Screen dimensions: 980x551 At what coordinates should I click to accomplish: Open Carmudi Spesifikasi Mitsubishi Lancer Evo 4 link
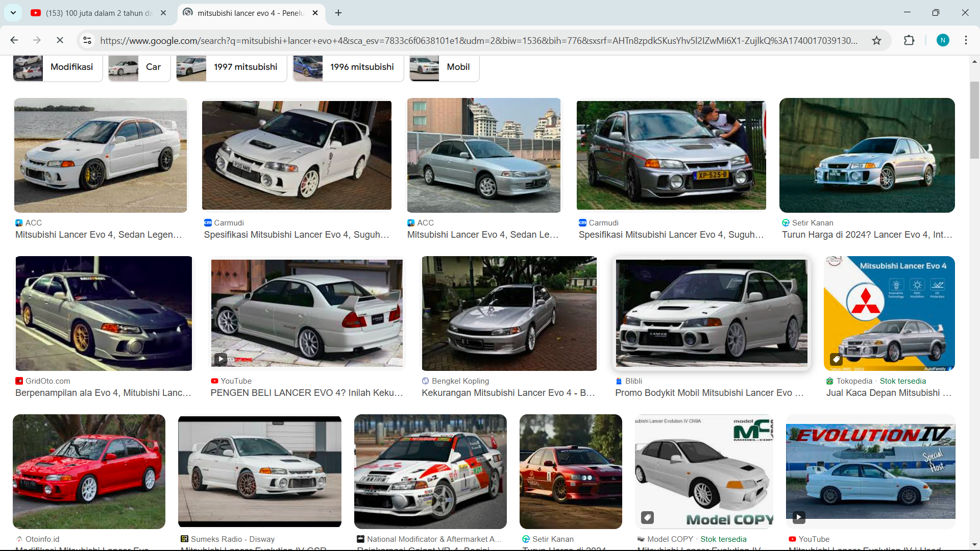tap(296, 235)
